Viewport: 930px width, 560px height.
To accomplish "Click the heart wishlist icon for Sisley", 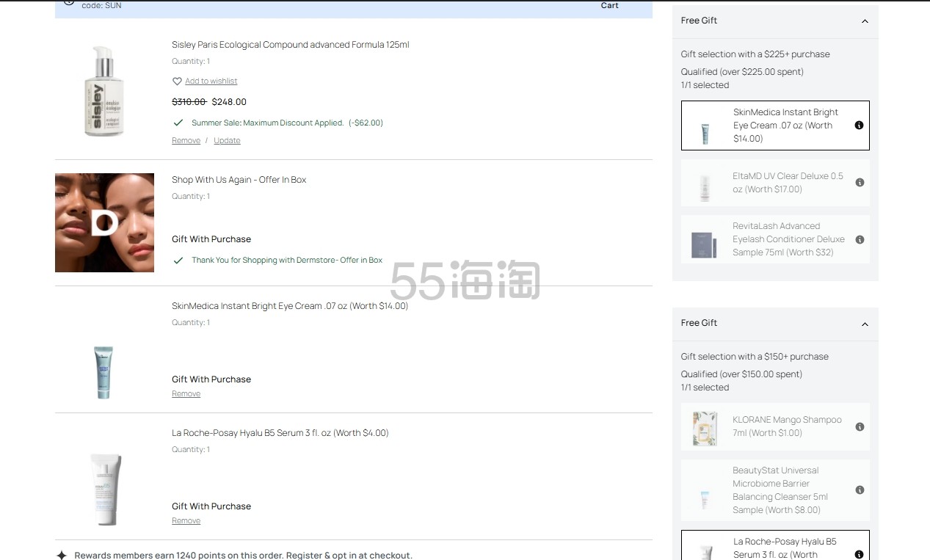I will pyautogui.click(x=177, y=81).
